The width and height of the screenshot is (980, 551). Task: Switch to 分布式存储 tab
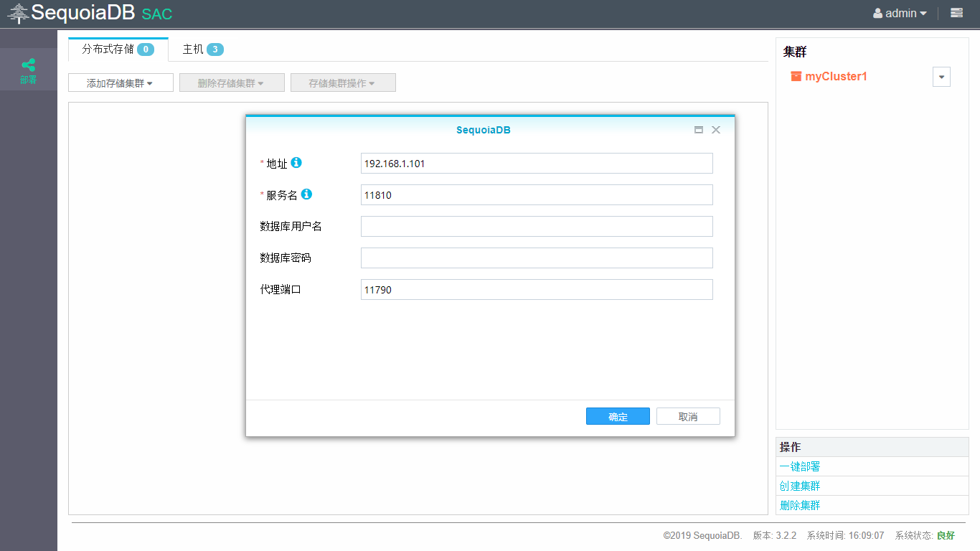click(x=118, y=50)
